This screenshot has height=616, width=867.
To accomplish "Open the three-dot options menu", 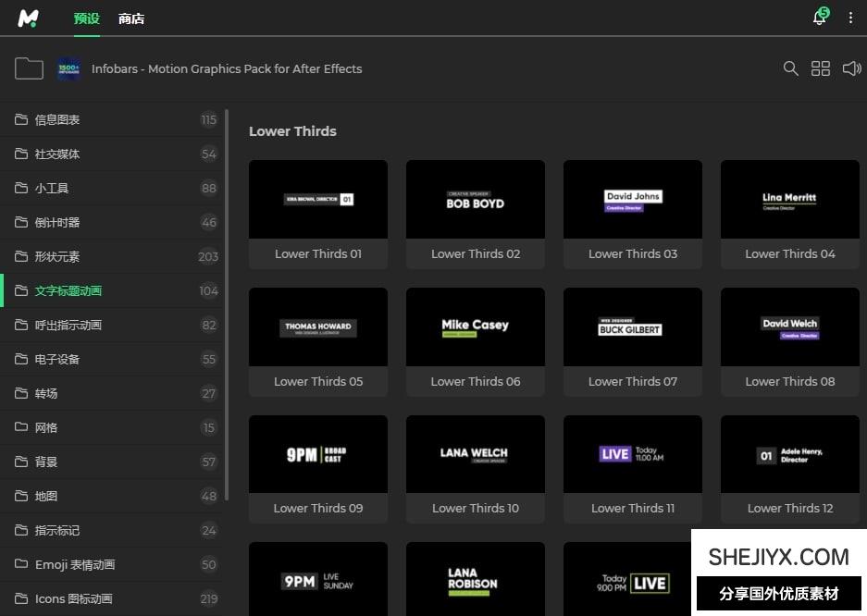I will click(x=850, y=18).
